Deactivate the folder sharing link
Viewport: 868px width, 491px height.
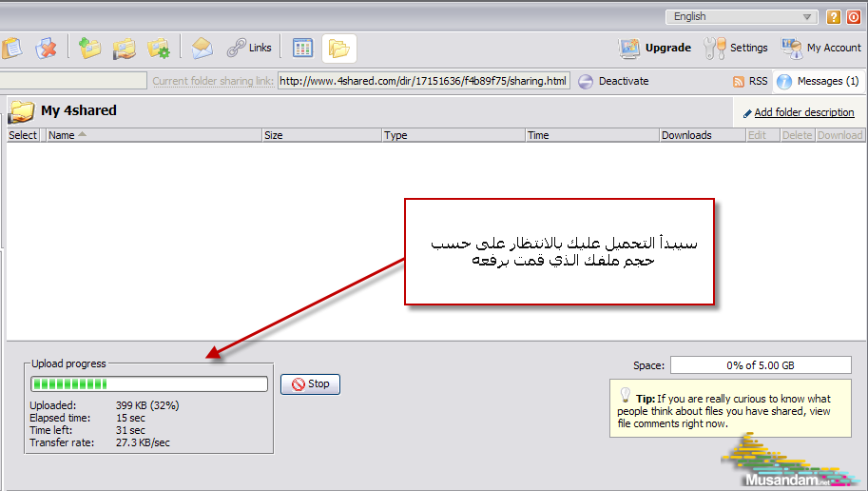point(613,82)
